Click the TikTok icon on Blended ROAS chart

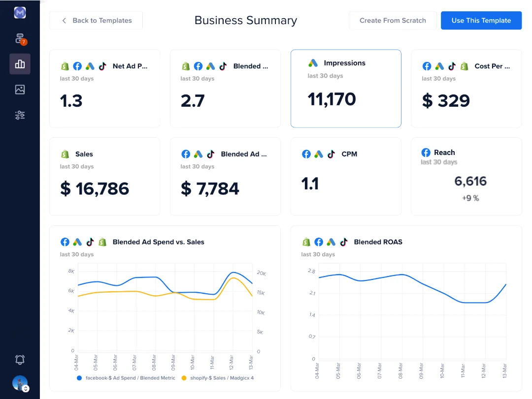(344, 242)
